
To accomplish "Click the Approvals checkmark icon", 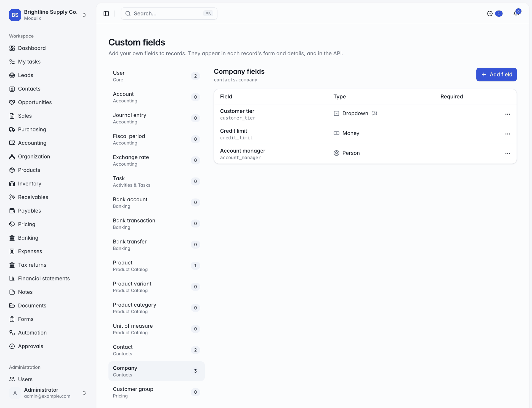I will [x=12, y=346].
